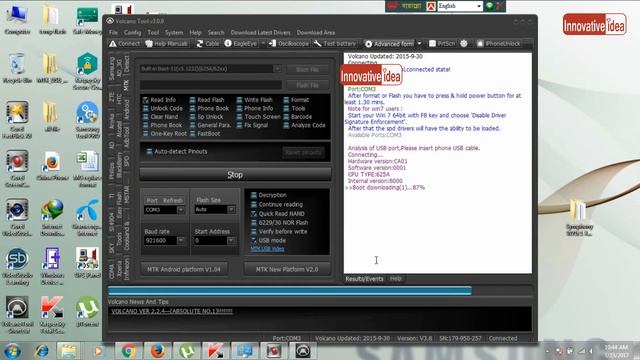Open the File menu

pos(113,33)
